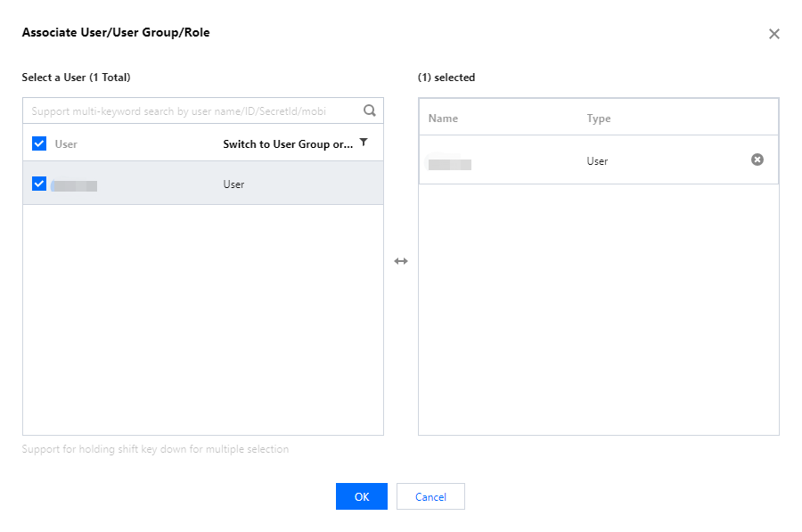This screenshot has width=802, height=532.
Task: Click the 'Select a User (1 Total)' heading
Action: (76, 78)
